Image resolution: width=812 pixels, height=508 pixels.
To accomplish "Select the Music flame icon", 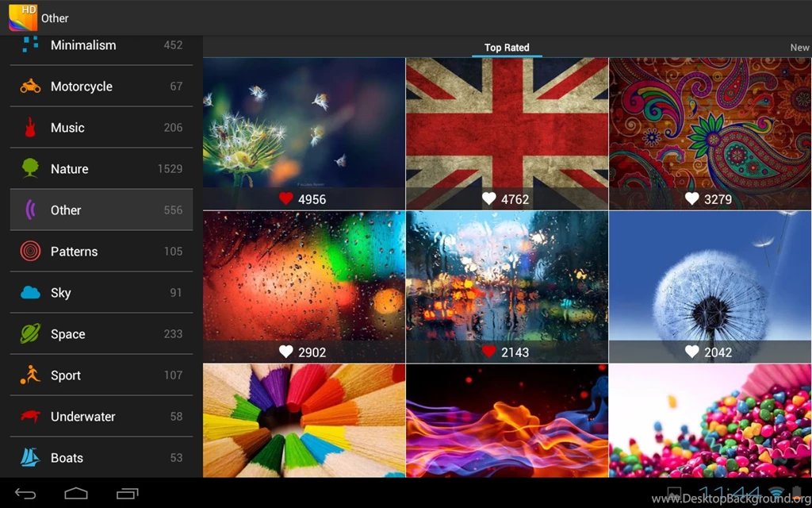I will pyautogui.click(x=29, y=128).
